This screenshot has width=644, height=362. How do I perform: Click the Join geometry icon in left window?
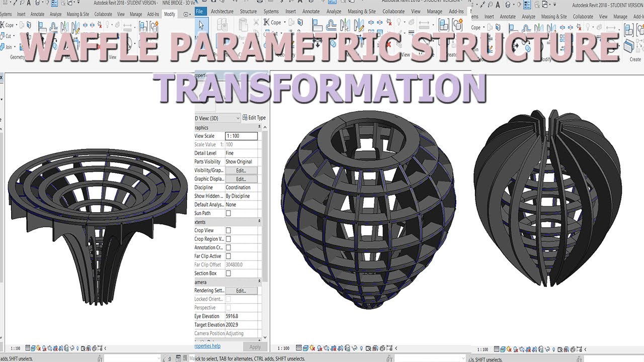[x=2, y=47]
